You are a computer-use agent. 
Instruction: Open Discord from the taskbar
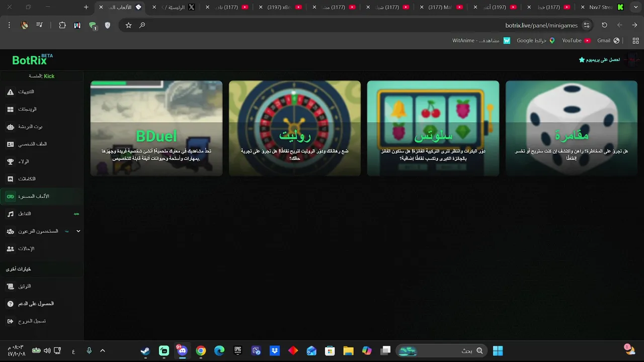pyautogui.click(x=182, y=351)
